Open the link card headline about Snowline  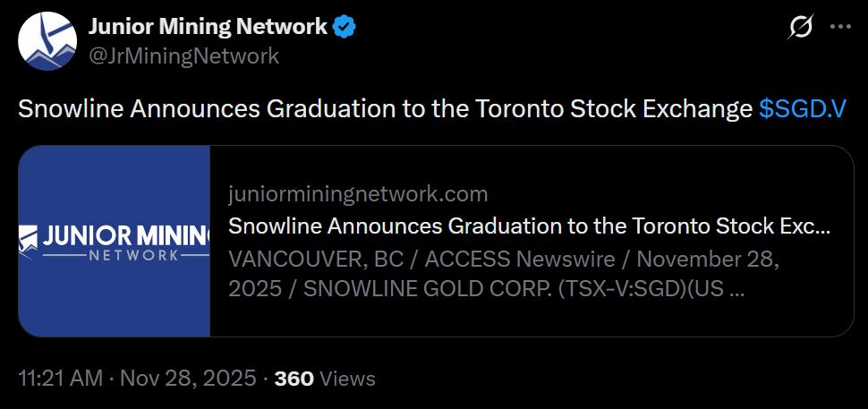529,226
